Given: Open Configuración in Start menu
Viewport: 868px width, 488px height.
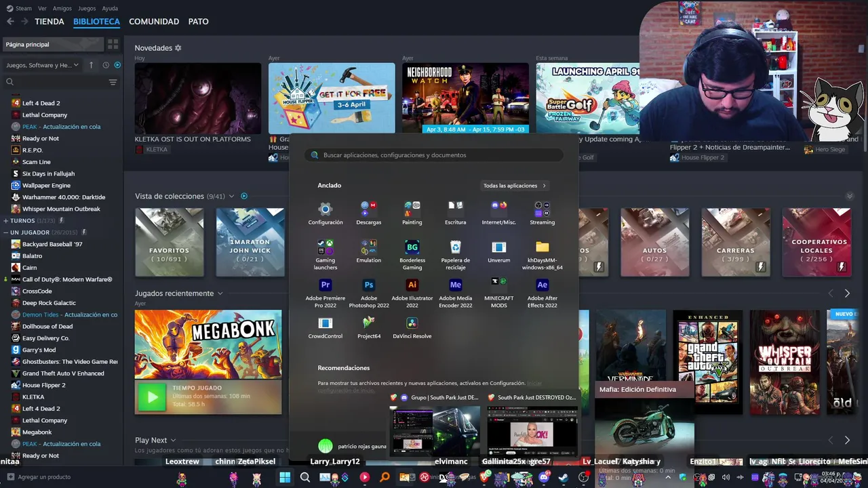Looking at the screenshot, I should click(325, 213).
